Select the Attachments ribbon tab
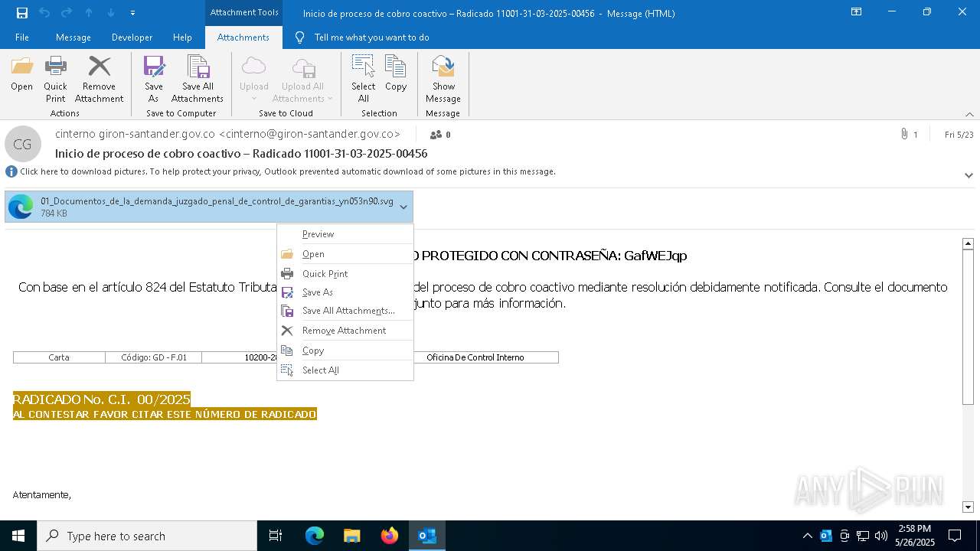980x551 pixels. (243, 37)
